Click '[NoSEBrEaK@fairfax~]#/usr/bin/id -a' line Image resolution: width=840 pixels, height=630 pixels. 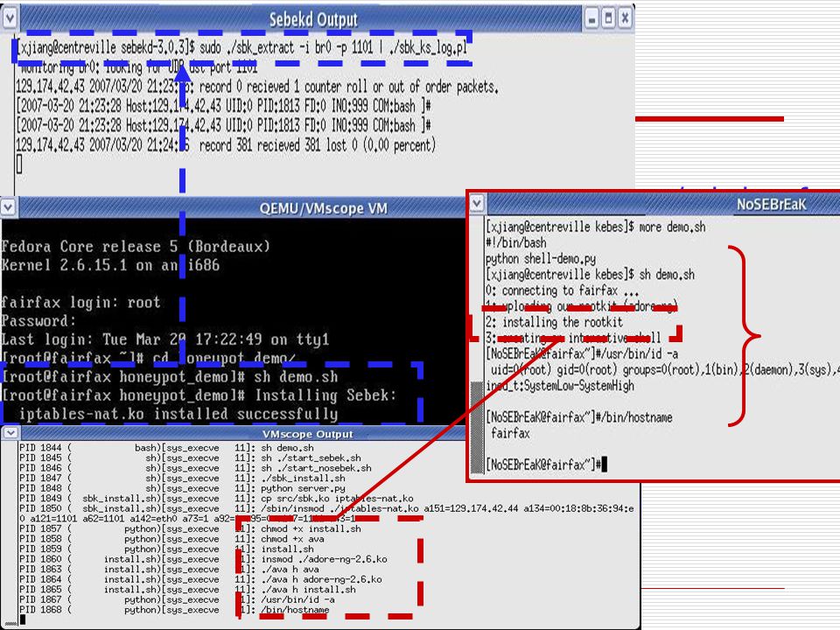(582, 353)
